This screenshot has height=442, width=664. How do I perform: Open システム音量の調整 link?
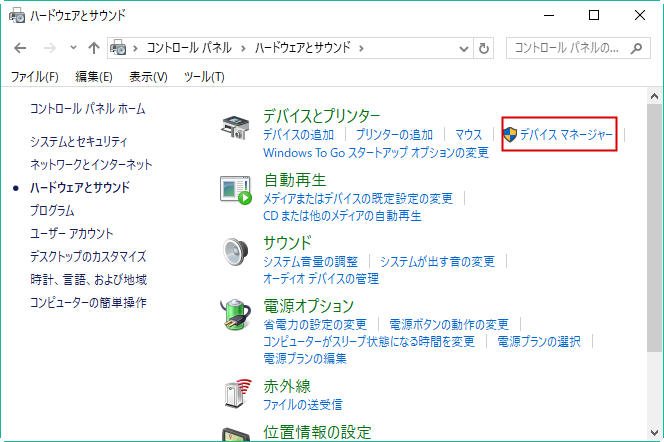click(x=310, y=262)
